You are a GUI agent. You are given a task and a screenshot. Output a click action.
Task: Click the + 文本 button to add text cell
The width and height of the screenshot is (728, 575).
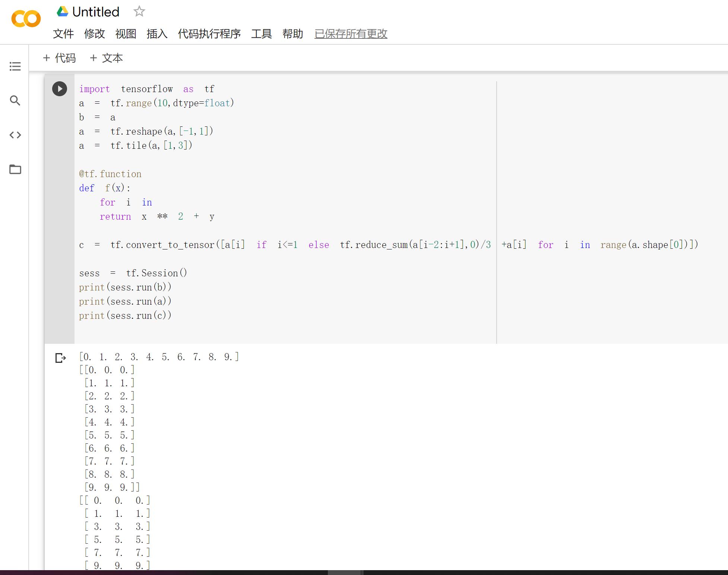click(106, 58)
